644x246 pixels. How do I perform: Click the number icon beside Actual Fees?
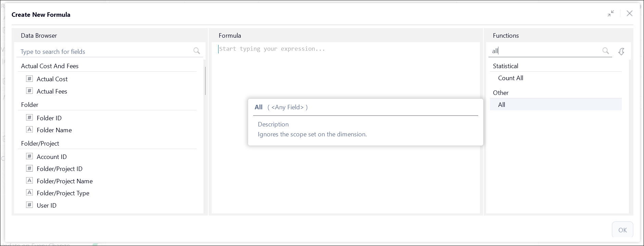click(29, 91)
